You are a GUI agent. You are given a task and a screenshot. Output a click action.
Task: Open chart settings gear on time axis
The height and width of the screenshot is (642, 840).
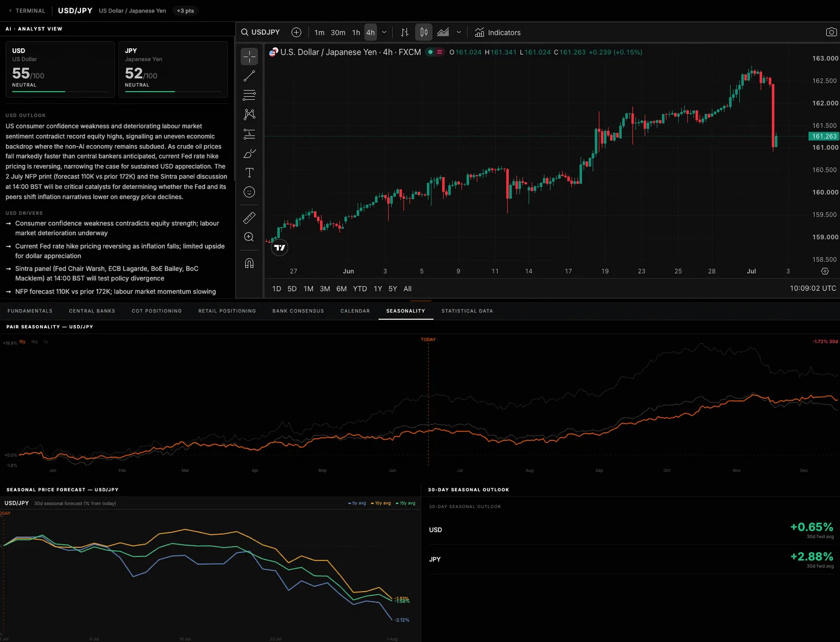click(825, 271)
